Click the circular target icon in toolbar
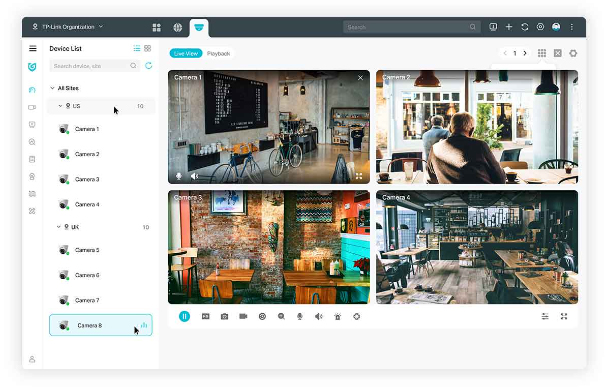The image size is (605, 390). 262,316
